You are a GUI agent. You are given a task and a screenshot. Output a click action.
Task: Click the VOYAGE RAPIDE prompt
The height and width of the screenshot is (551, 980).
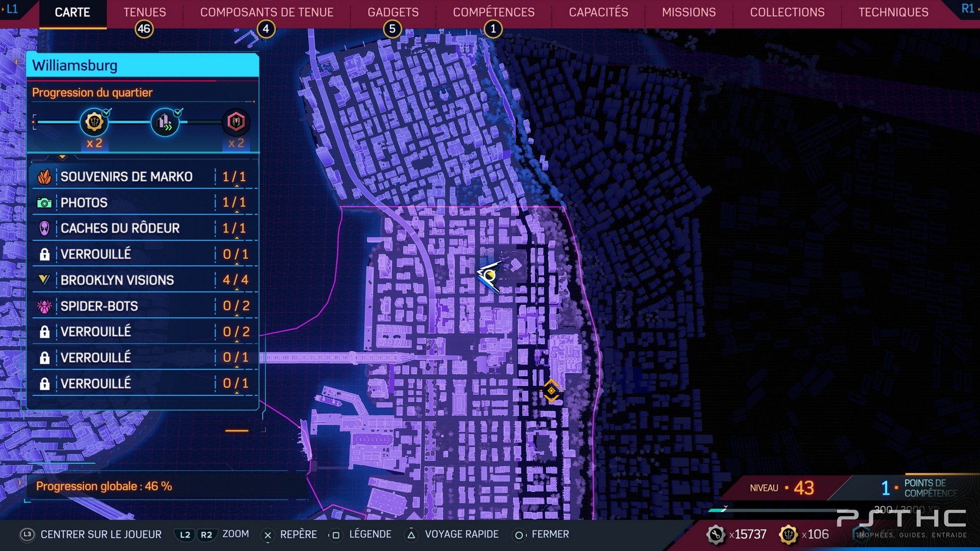coord(461,534)
